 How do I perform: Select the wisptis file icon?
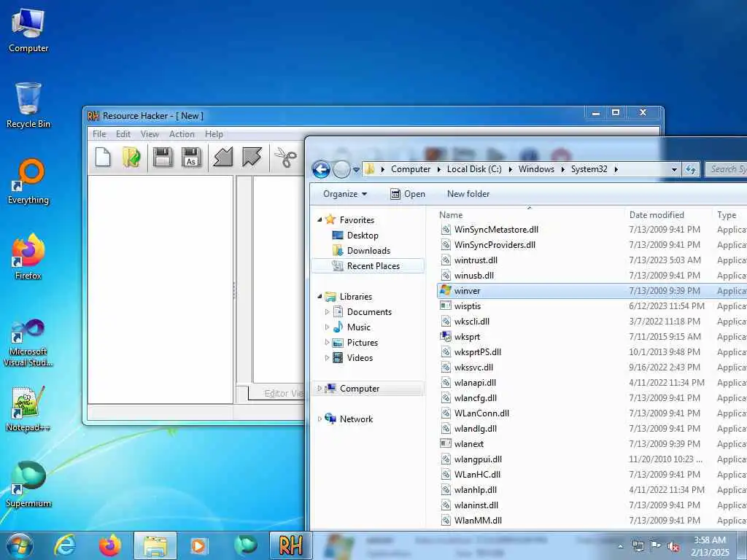[446, 306]
